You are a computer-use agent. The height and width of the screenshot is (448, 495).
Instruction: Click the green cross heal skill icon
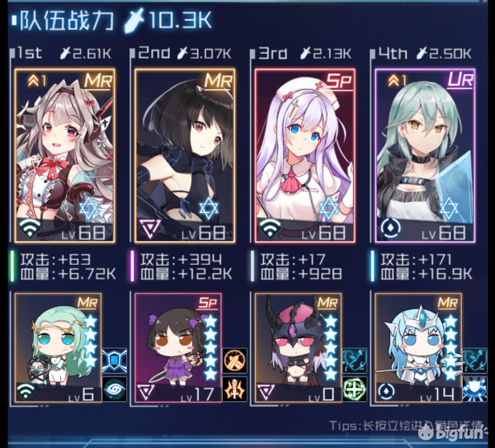click(355, 389)
